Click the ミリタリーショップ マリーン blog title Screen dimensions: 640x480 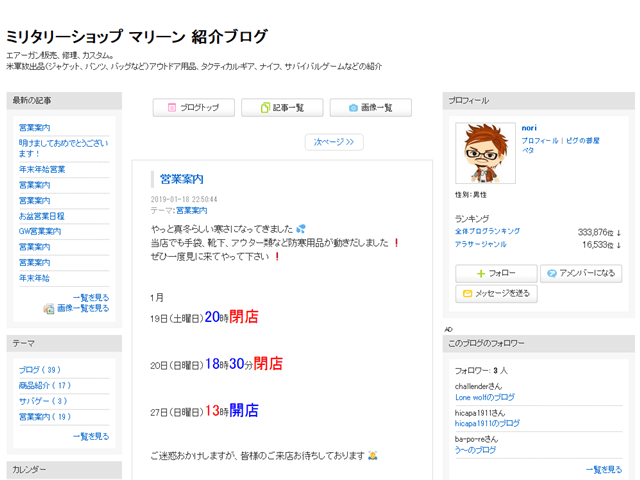(137, 37)
